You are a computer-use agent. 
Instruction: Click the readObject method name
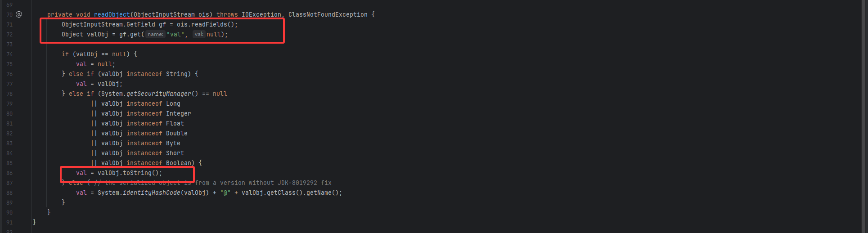[112, 14]
